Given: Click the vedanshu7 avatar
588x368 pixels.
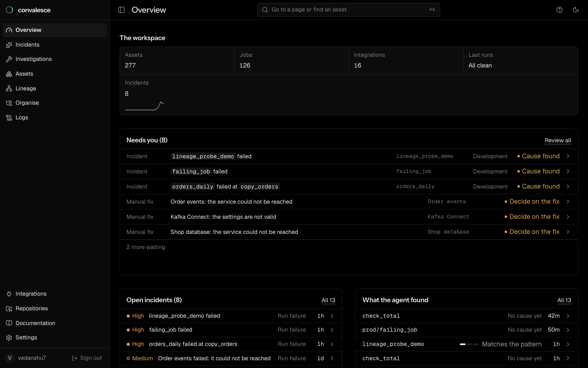Looking at the screenshot, I should [10, 358].
